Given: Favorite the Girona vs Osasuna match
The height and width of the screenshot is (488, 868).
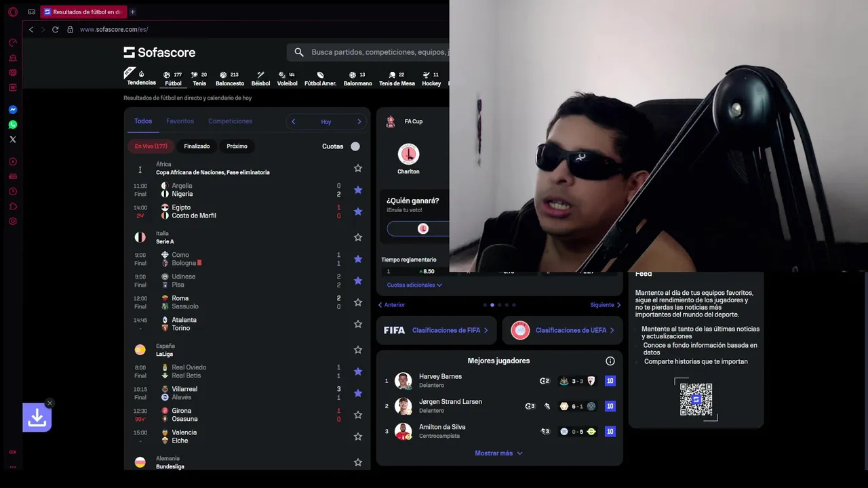Looking at the screenshot, I should (358, 415).
